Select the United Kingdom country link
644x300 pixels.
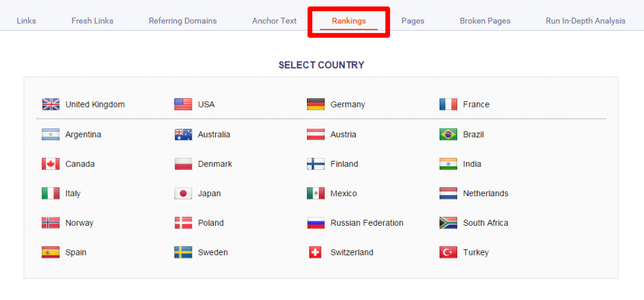point(95,104)
